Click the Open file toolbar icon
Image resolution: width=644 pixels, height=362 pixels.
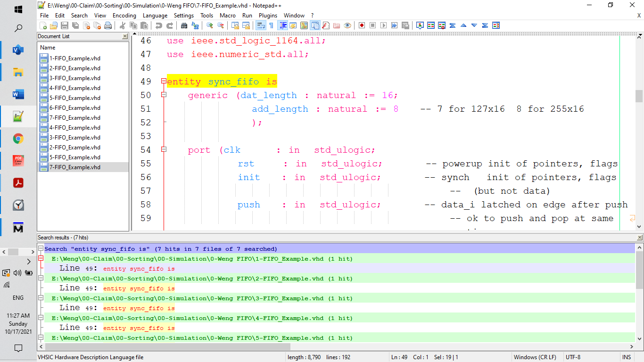(54, 25)
